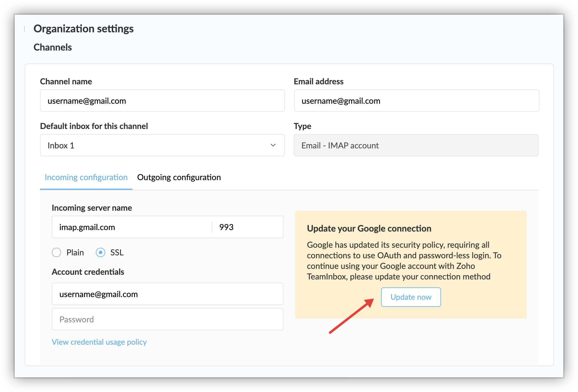
Task: Click the chevron arrow in inbox dropdown
Action: (x=273, y=145)
